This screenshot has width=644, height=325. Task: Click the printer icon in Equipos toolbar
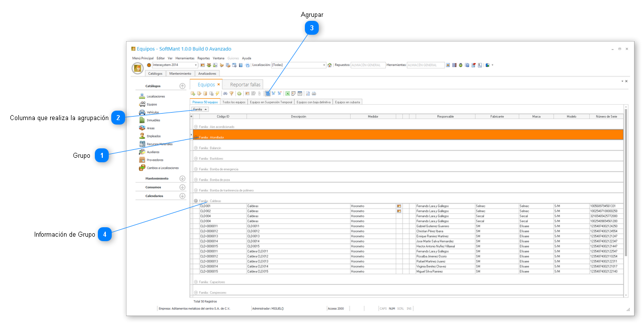(314, 93)
